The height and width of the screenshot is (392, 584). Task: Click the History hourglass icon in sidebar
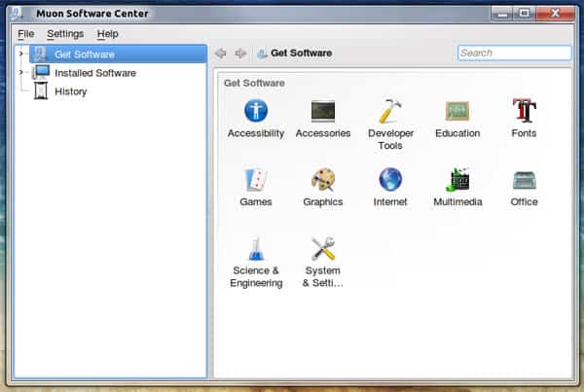tap(41, 90)
